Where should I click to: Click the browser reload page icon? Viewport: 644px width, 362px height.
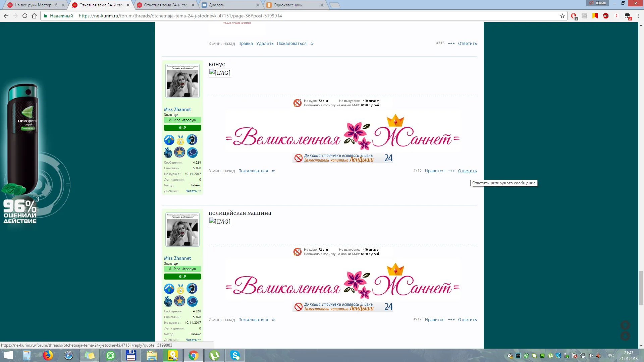(x=25, y=16)
